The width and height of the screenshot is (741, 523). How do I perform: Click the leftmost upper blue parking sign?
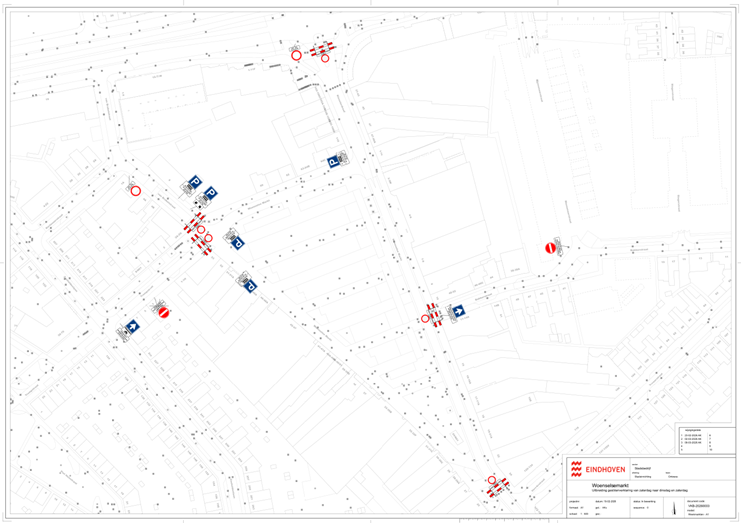196,183
